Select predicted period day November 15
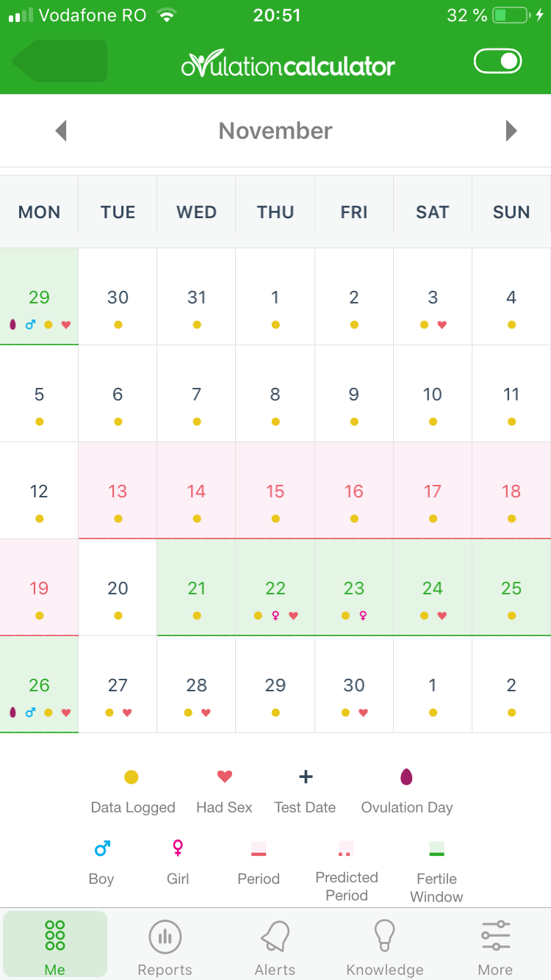Image resolution: width=551 pixels, height=980 pixels. (275, 491)
